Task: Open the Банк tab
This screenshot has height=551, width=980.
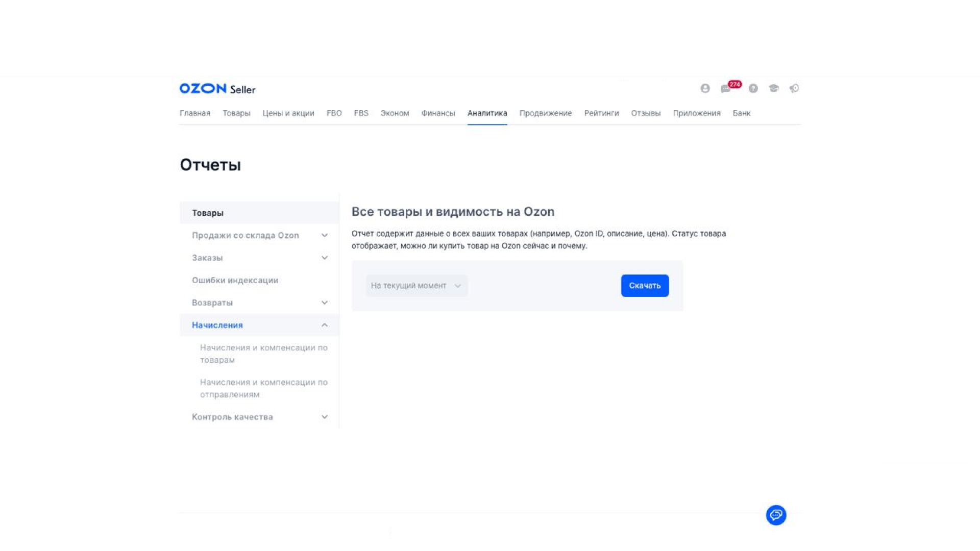Action: (x=742, y=113)
